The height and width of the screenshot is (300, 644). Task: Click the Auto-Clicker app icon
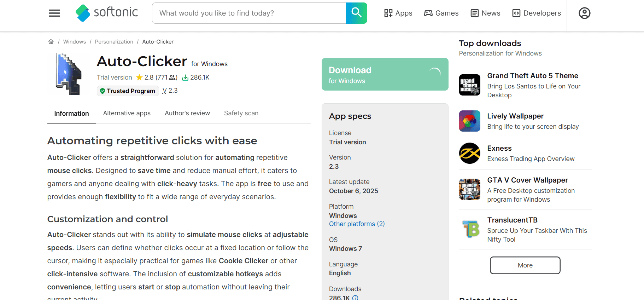(x=69, y=74)
